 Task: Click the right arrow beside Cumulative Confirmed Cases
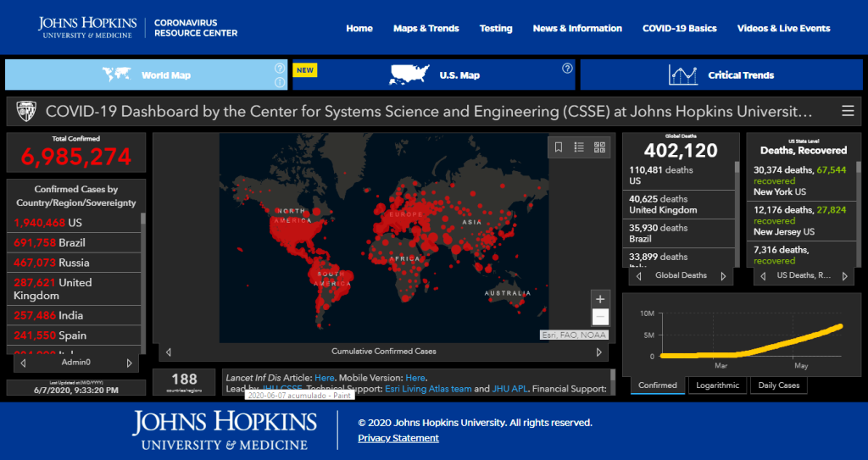pyautogui.click(x=598, y=352)
